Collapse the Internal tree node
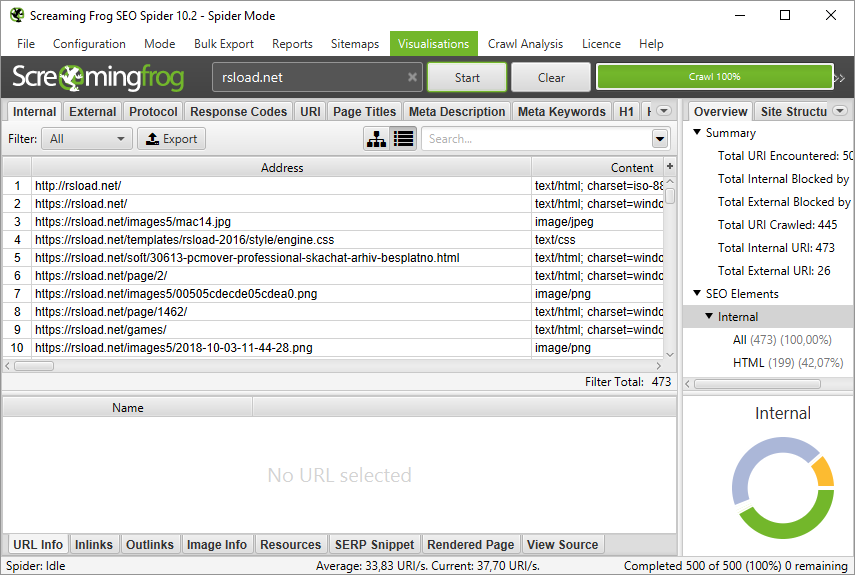855x575 pixels. pyautogui.click(x=708, y=316)
